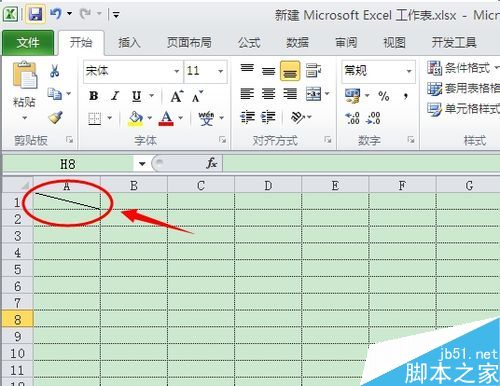Screen dimensions: 500x386
Task: Increase font size with large A
Action: [176, 96]
